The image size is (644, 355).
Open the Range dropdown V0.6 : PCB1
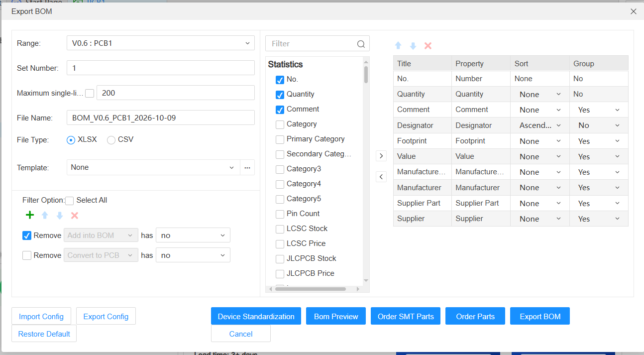[x=160, y=43]
